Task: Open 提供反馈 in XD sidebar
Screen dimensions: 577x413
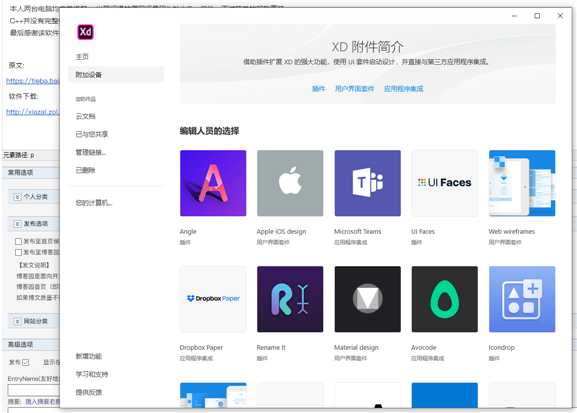Action: pos(89,392)
